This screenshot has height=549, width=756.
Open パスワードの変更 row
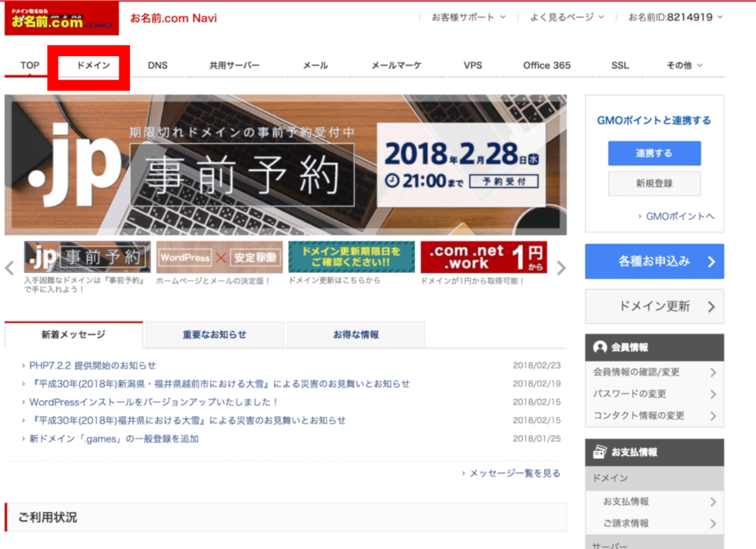point(654,394)
